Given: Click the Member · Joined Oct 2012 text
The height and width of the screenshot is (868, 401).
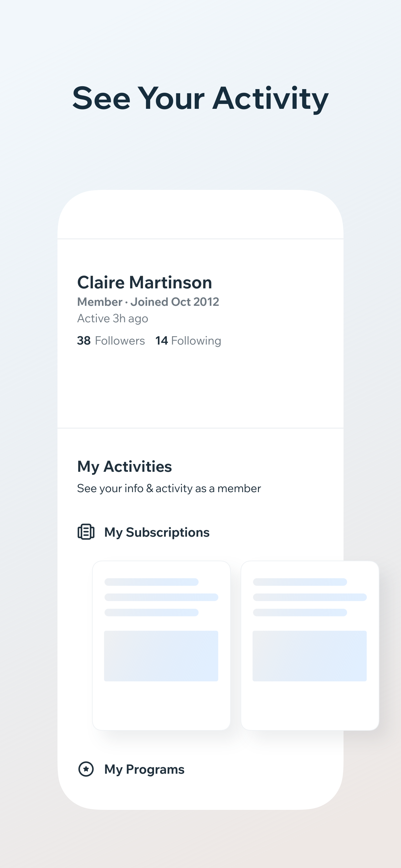Looking at the screenshot, I should 148,302.
